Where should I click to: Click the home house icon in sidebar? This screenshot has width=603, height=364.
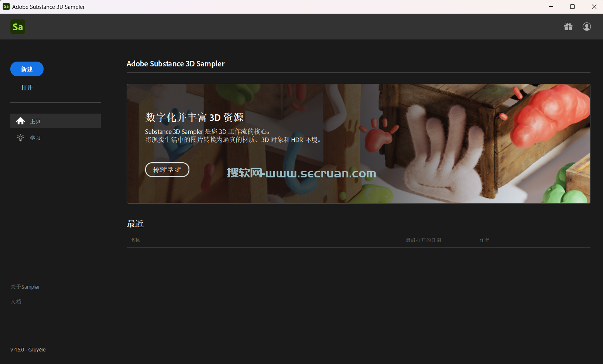pyautogui.click(x=21, y=121)
